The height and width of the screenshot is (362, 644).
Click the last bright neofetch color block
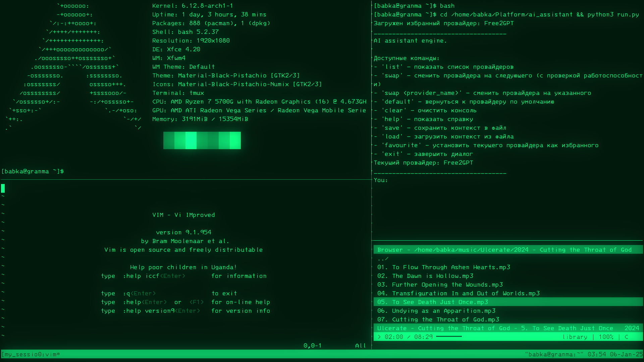pos(235,140)
